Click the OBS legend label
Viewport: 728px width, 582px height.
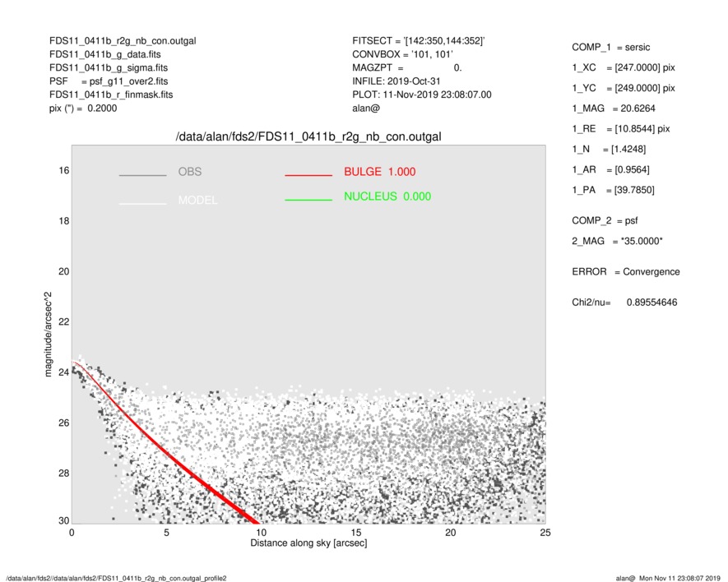[x=190, y=172]
